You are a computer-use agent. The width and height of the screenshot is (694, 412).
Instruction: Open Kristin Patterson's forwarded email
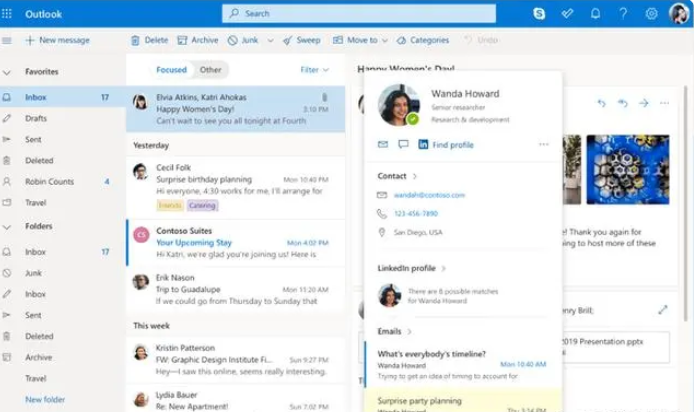pyautogui.click(x=235, y=359)
